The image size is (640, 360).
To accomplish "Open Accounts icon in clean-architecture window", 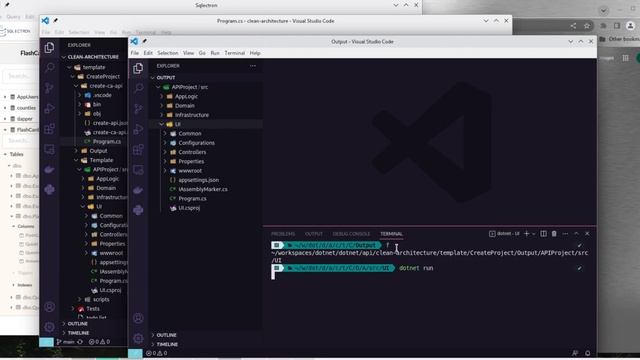I will point(49,307).
